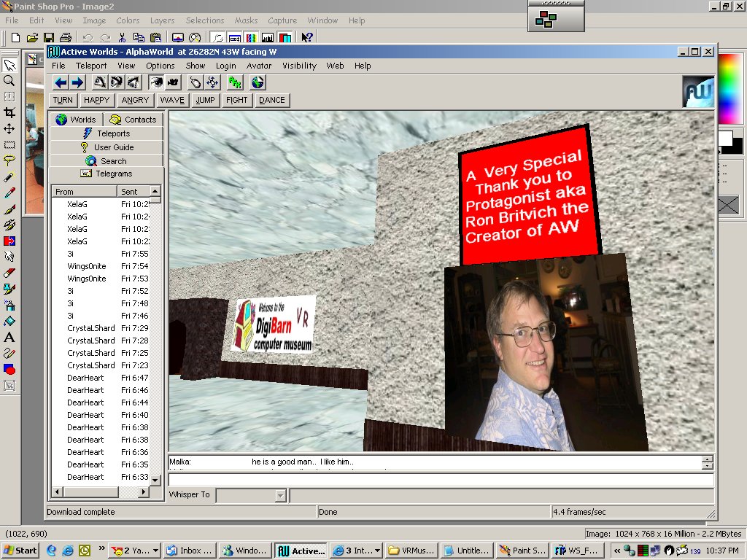The width and height of the screenshot is (747, 560).
Task: Click the Save floppy disk icon
Action: pos(49,38)
